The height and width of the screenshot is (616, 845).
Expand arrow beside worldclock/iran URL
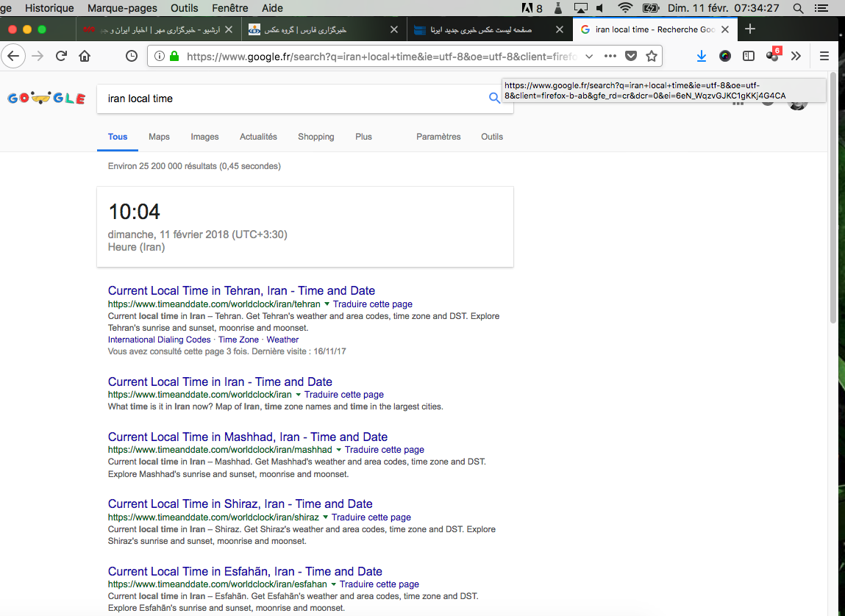(x=298, y=395)
